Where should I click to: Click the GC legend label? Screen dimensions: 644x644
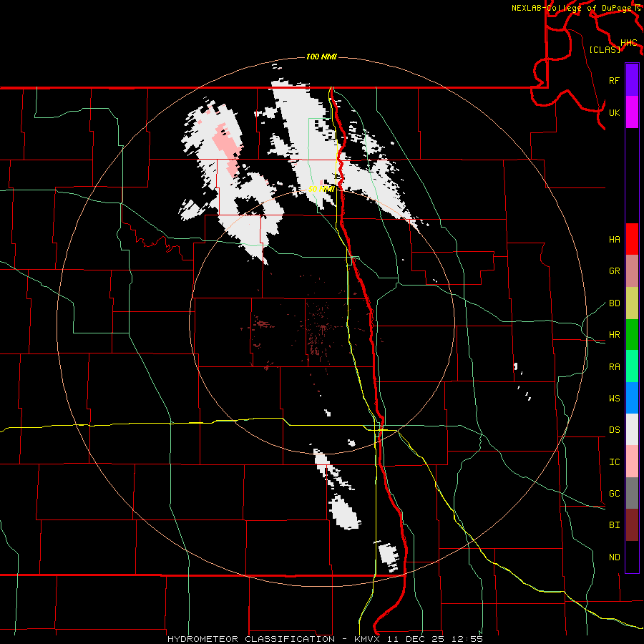click(615, 494)
